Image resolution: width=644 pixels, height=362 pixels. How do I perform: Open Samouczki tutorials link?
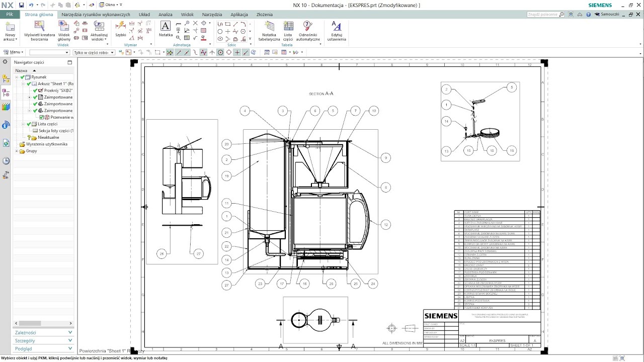tap(607, 15)
